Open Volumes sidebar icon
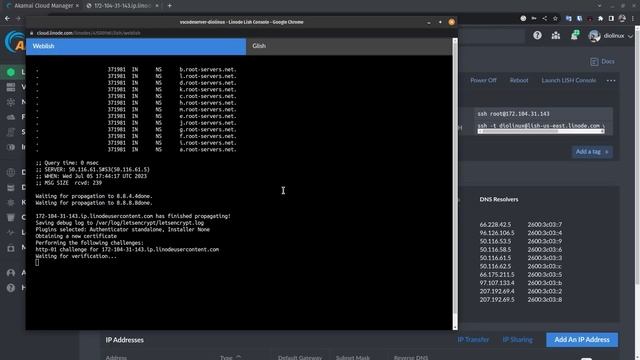This screenshot has height=360, width=640. [x=11, y=87]
